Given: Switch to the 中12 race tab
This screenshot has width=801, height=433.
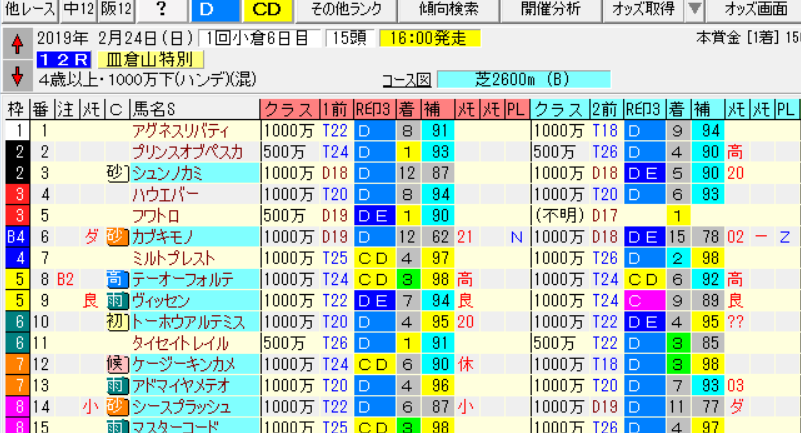Looking at the screenshot, I should 79,10.
